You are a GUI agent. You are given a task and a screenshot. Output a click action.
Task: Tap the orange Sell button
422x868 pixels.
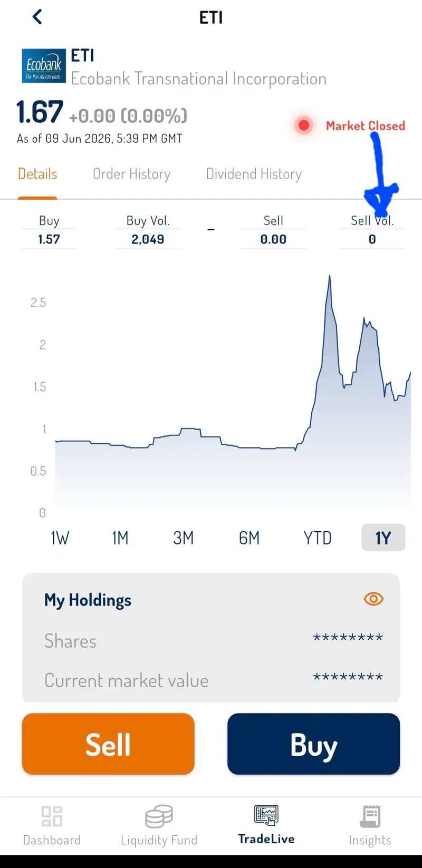108,744
